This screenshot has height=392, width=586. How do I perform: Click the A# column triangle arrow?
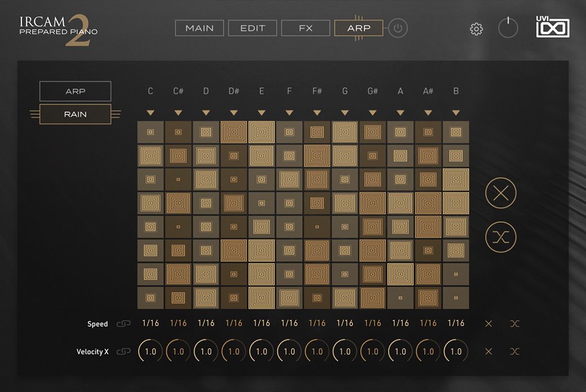(428, 113)
